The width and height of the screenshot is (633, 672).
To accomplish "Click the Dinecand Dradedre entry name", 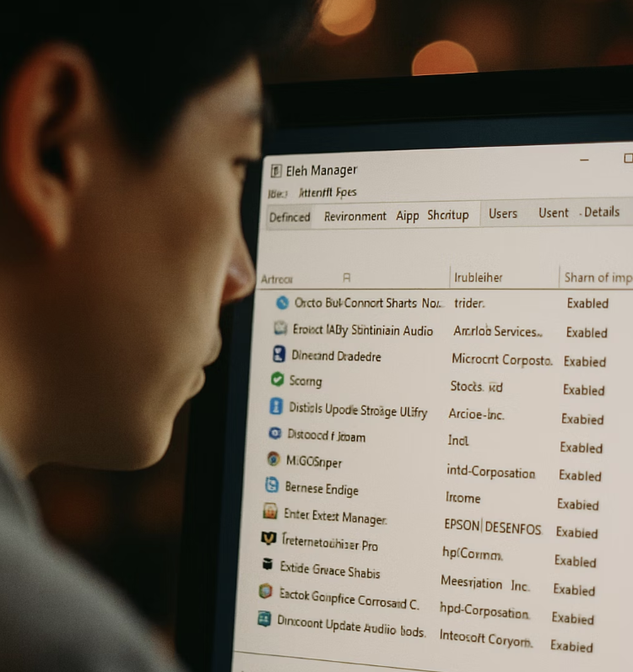I will (336, 356).
